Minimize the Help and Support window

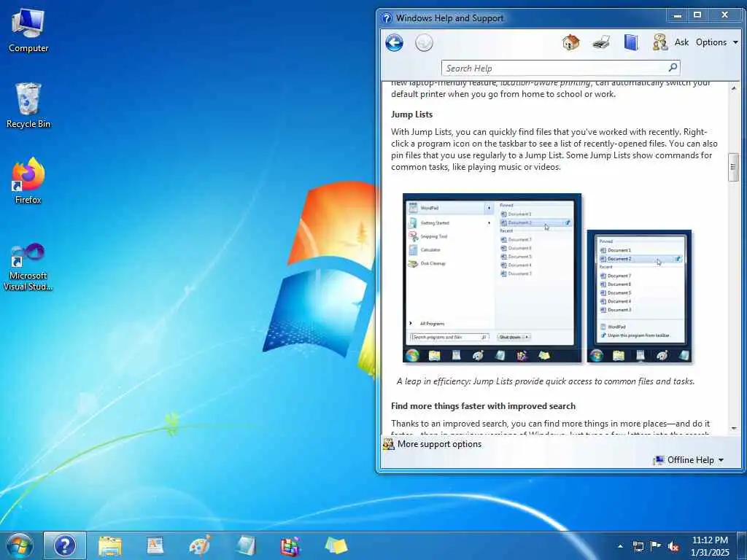[677, 15]
